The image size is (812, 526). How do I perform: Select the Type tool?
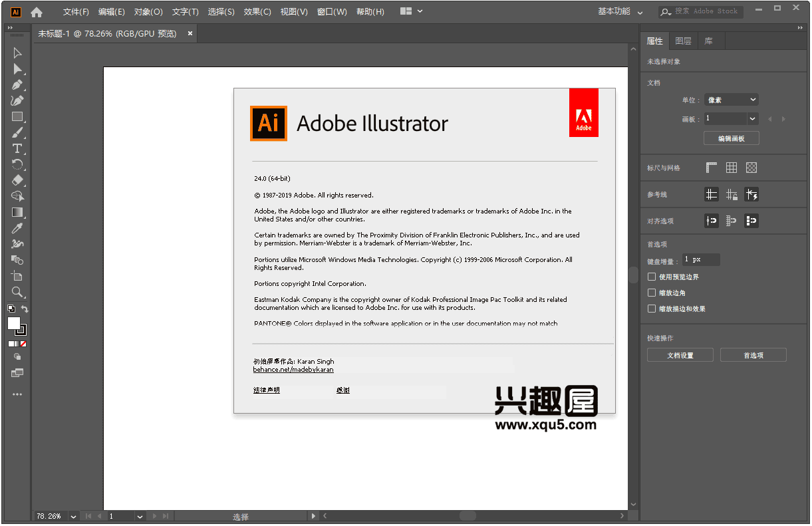coord(17,149)
